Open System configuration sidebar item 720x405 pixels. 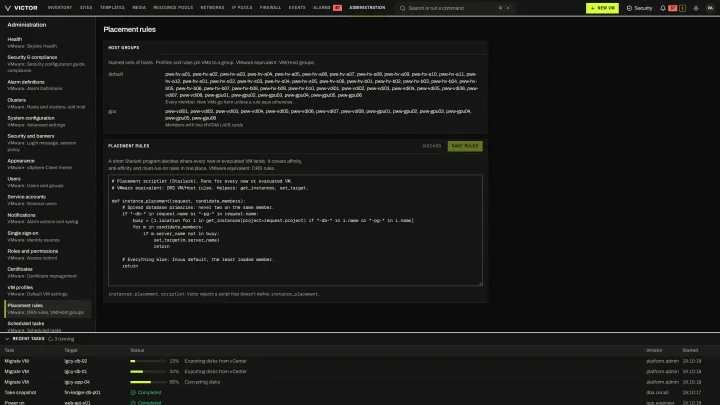47,121
